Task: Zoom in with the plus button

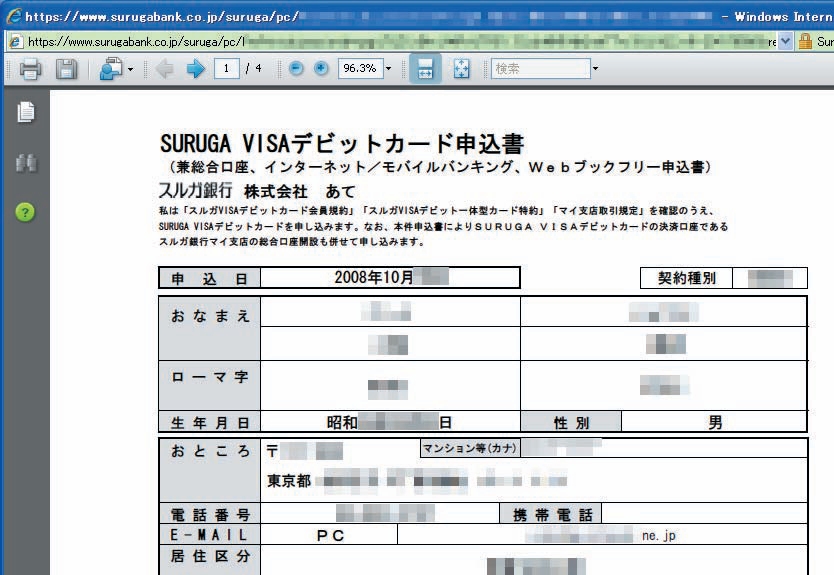Action: pos(320,68)
